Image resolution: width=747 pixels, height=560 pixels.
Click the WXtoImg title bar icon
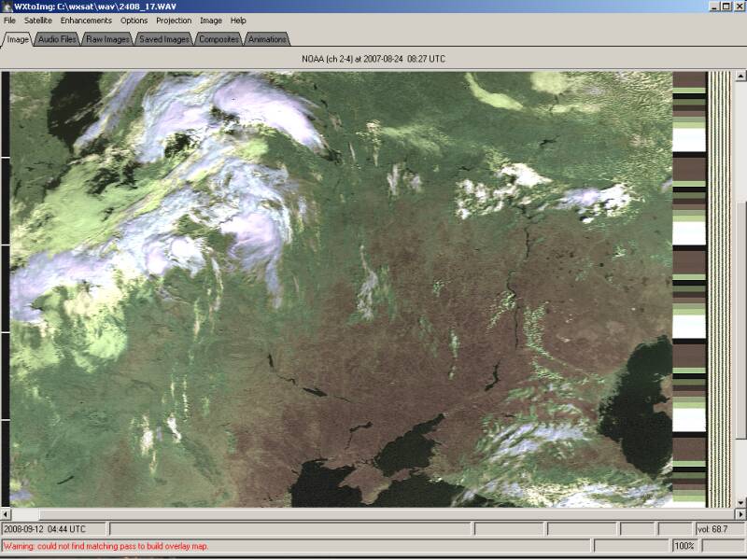tap(7, 7)
